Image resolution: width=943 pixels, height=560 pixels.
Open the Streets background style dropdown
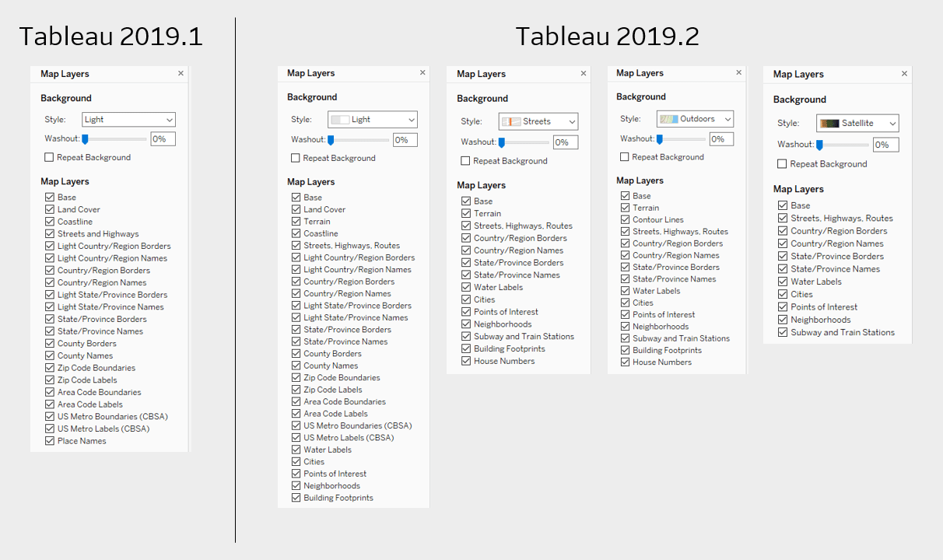coord(570,121)
